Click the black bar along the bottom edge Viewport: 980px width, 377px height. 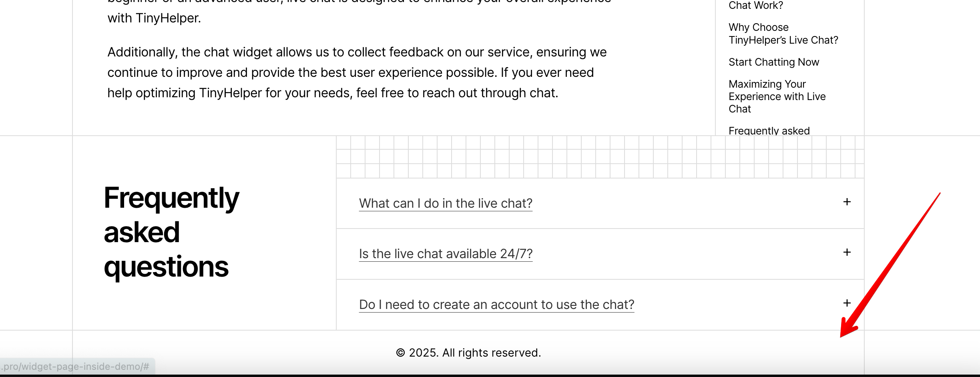click(490, 375)
